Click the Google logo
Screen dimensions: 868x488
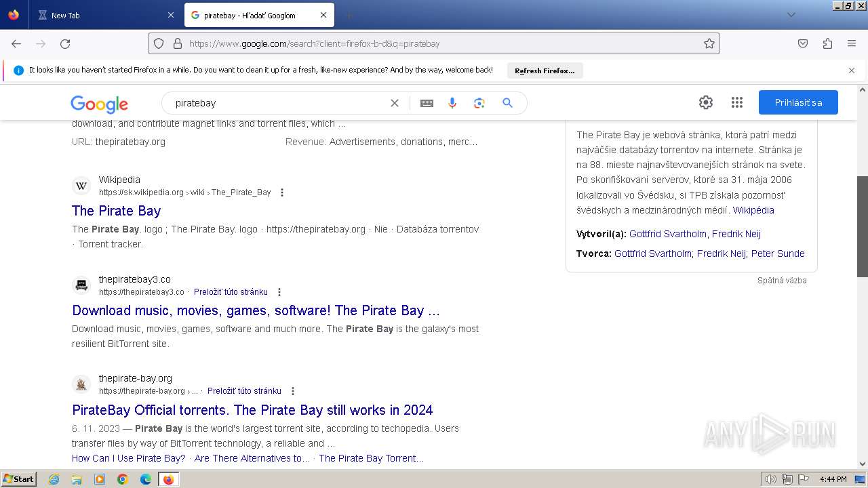click(99, 104)
